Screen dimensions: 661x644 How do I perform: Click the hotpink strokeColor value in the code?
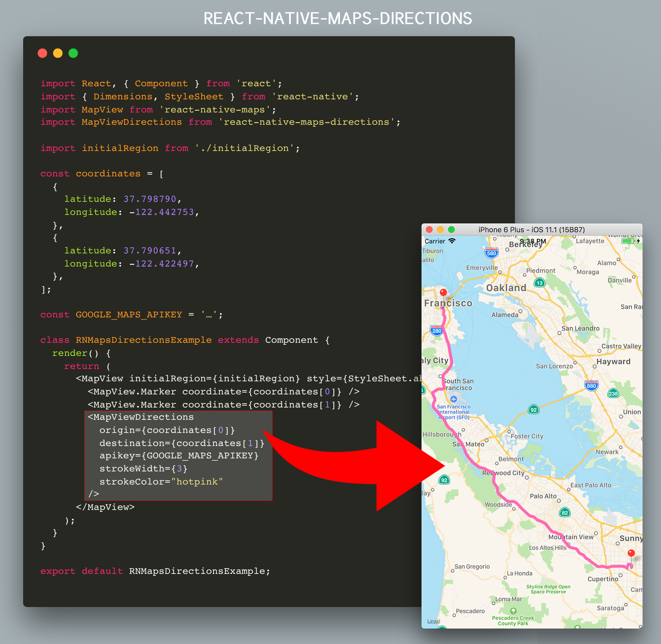point(197,481)
